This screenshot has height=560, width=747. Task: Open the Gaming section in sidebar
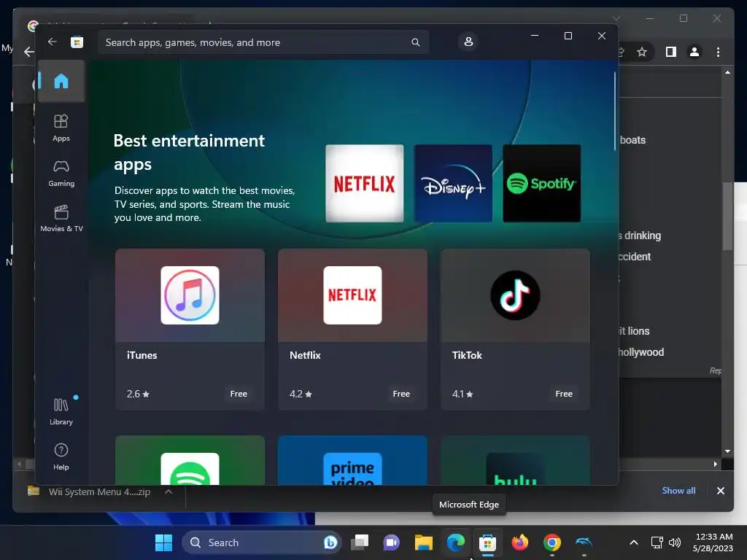61,174
